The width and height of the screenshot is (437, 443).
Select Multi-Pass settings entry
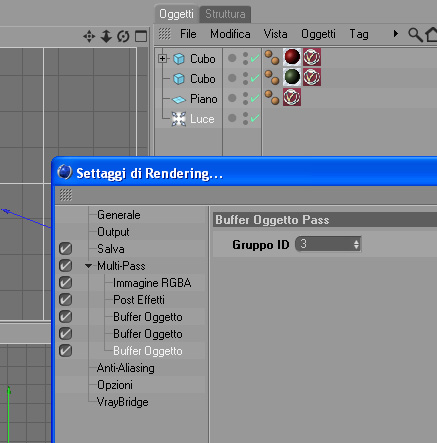click(x=121, y=266)
